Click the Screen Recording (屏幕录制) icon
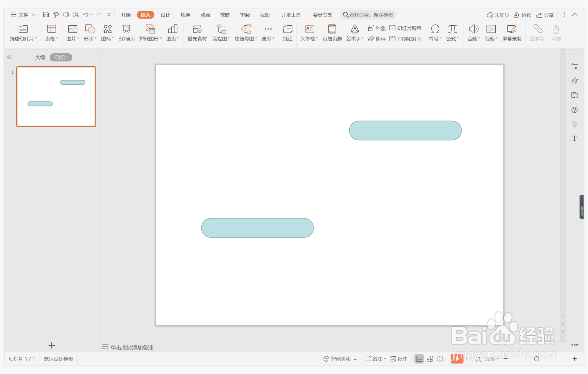Image resolution: width=588 pixels, height=374 pixels. click(512, 29)
